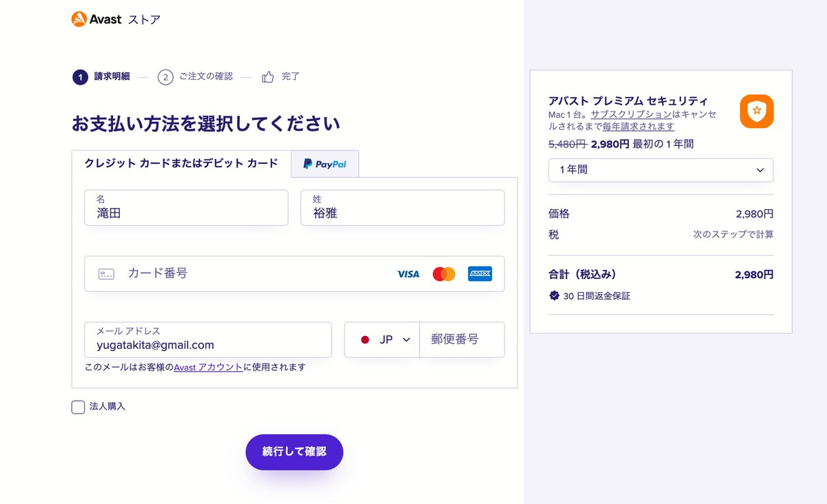827x504 pixels.
Task: Click the お支払い方法を選択してください heading
Action: (206, 125)
